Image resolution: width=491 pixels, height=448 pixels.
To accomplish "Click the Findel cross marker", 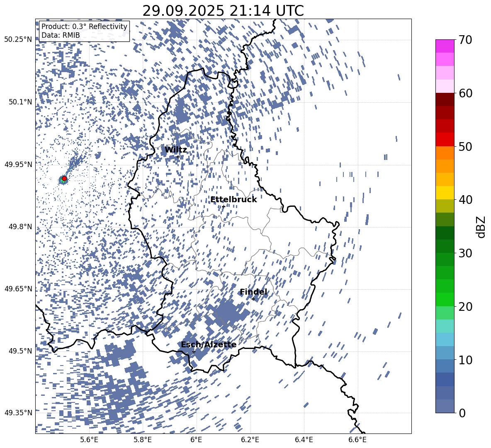I will pyautogui.click(x=253, y=299).
